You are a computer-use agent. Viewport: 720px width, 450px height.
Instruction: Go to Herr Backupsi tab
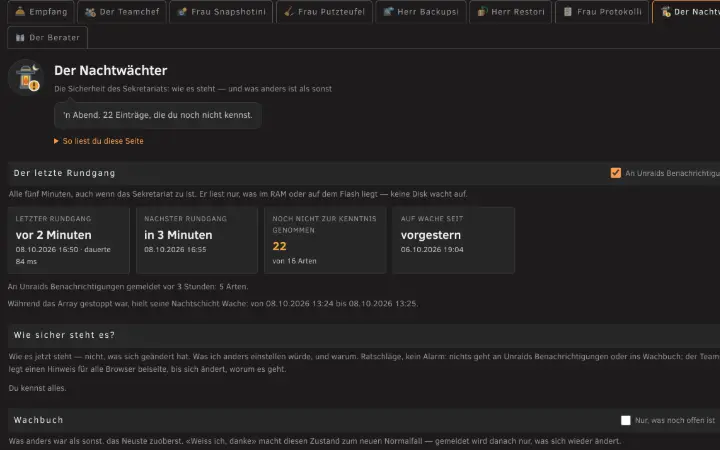click(421, 11)
